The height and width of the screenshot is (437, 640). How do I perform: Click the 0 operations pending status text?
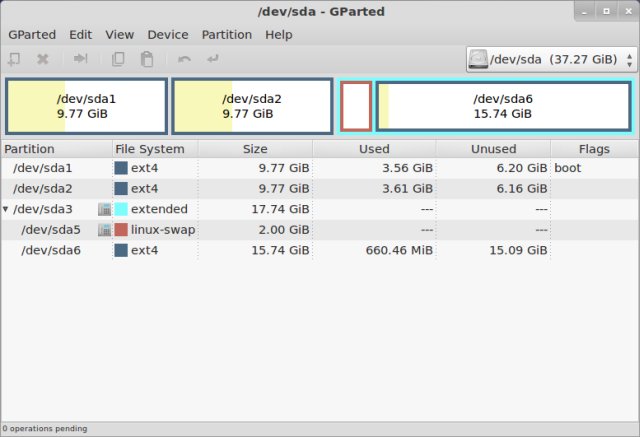[x=44, y=429]
